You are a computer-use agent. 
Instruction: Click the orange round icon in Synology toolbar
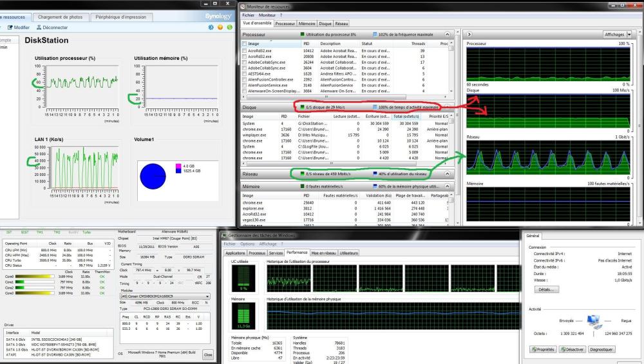click(220, 28)
